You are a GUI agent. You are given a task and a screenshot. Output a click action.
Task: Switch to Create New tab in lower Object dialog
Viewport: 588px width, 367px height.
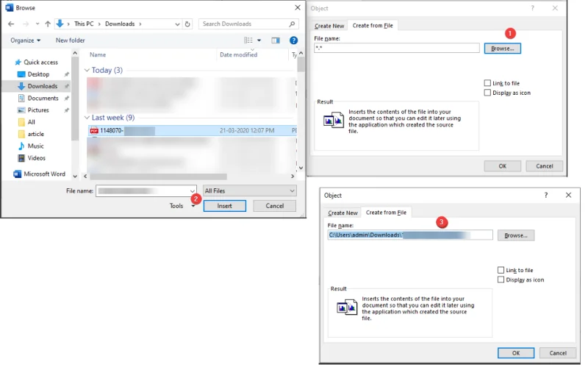(343, 213)
